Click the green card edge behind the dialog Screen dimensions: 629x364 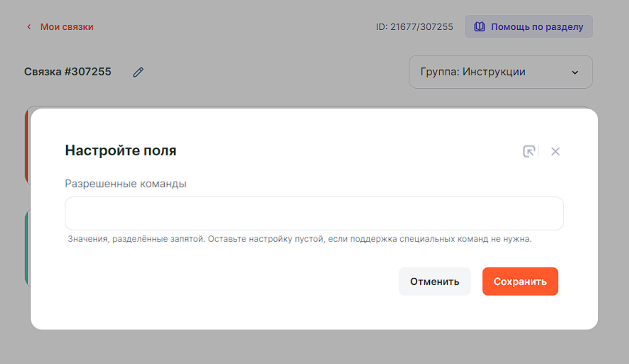pos(27,249)
